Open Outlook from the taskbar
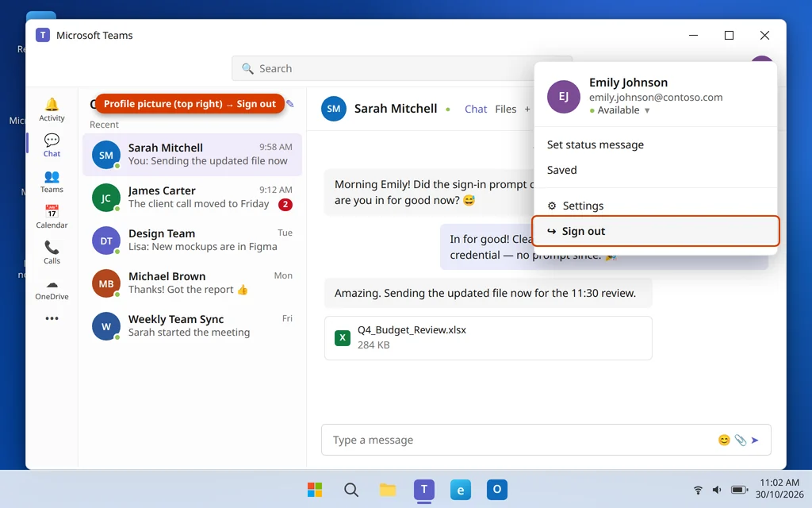The image size is (812, 508). [x=496, y=489]
